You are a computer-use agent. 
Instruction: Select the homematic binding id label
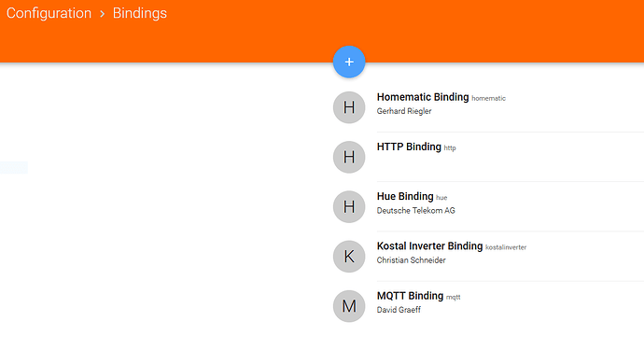pos(488,98)
